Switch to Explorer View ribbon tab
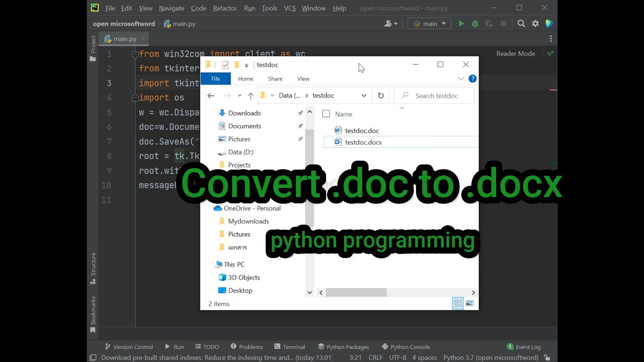Screen dimensions: 644x362 (303, 78)
